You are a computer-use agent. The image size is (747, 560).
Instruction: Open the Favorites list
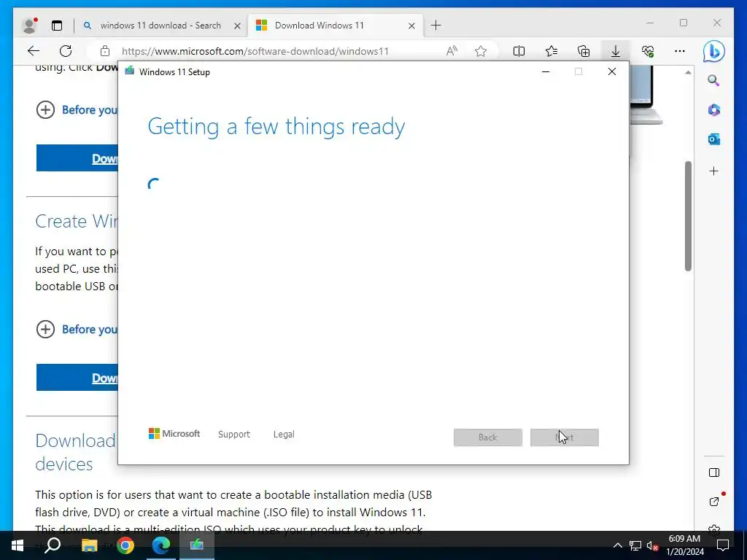(x=551, y=51)
